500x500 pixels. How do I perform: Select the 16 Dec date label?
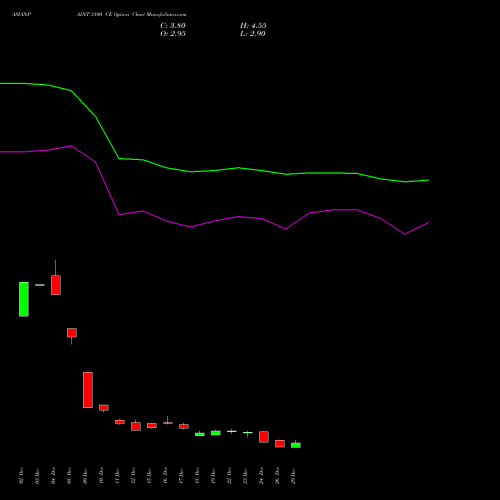click(x=166, y=476)
